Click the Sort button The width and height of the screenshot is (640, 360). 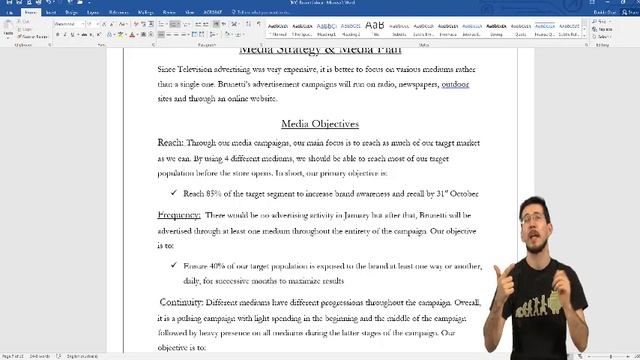pyautogui.click(x=249, y=24)
